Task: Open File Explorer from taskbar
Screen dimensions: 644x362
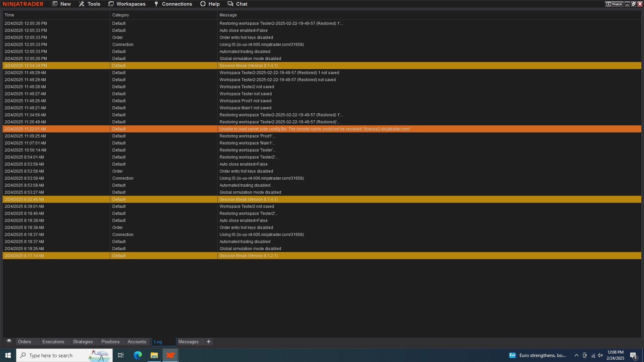Action: [x=154, y=355]
